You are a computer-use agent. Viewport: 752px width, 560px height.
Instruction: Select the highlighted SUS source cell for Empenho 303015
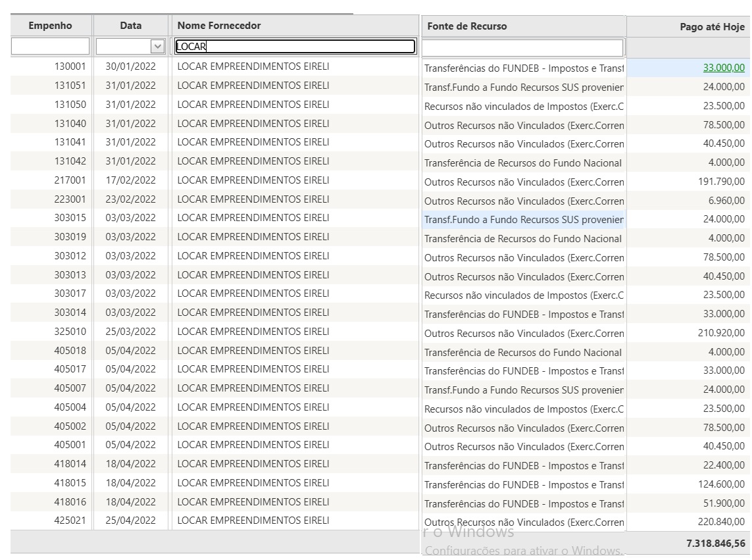tap(524, 220)
